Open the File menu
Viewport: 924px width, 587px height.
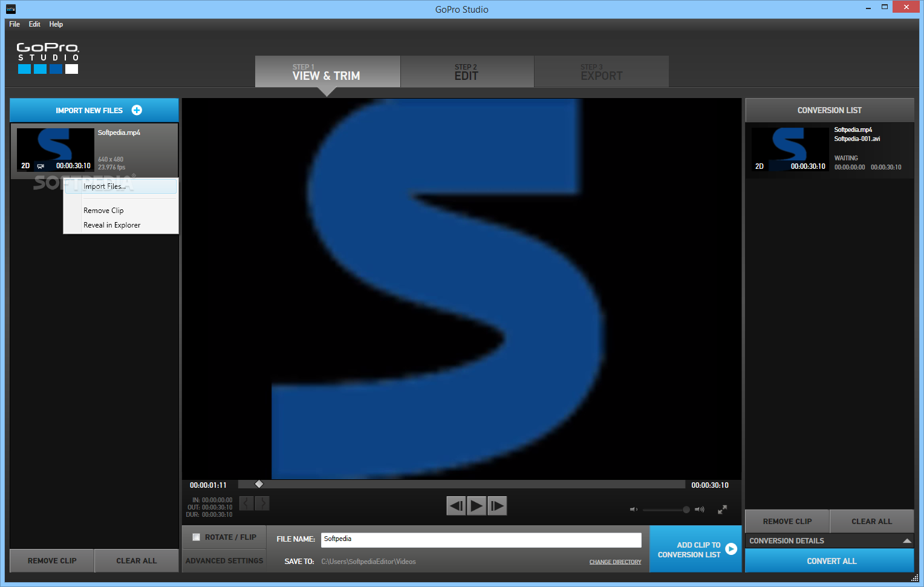click(x=15, y=24)
